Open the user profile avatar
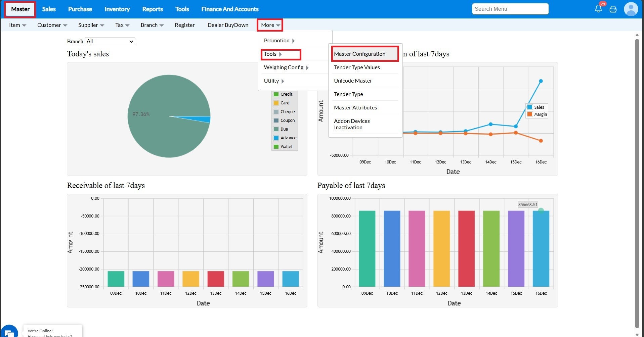 tap(631, 9)
